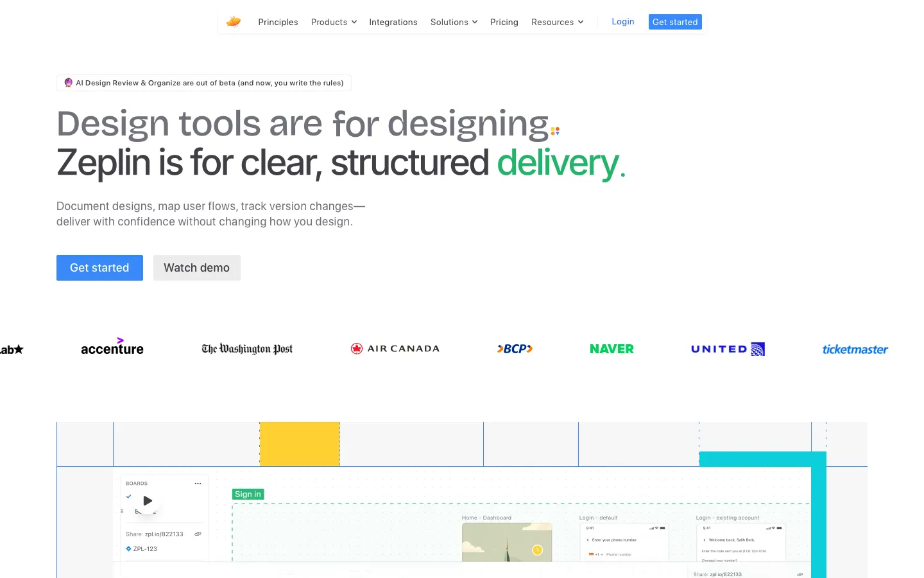924x578 pixels.
Task: Select the green Sign in section label
Action: tap(248, 494)
